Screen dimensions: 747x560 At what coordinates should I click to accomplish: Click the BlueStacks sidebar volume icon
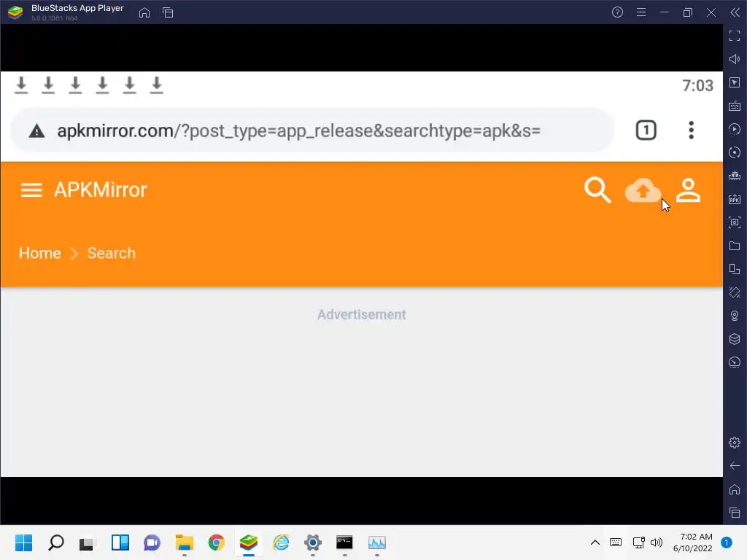(735, 59)
